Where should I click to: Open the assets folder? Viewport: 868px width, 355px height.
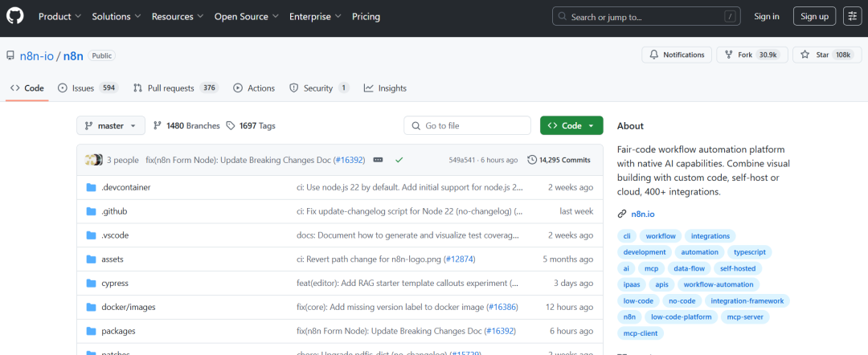pyautogui.click(x=113, y=259)
